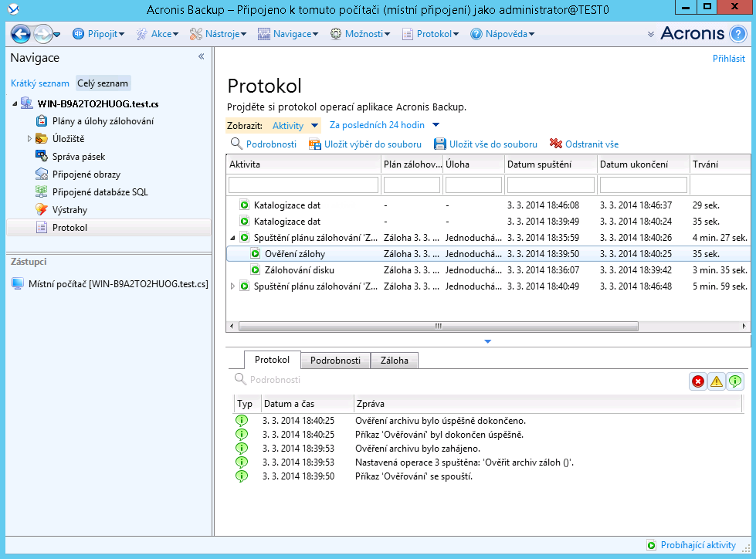Sort by the Trvání column header
This screenshot has height=559, width=756.
(x=720, y=164)
